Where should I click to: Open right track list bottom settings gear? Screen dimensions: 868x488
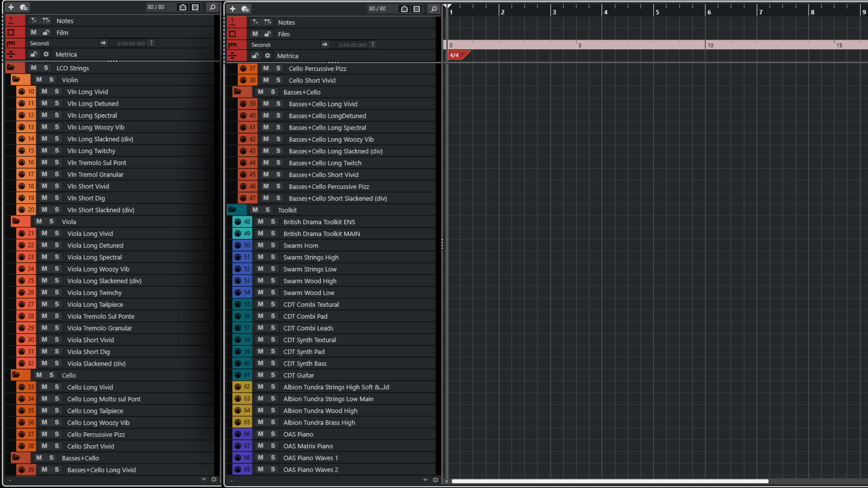435,480
